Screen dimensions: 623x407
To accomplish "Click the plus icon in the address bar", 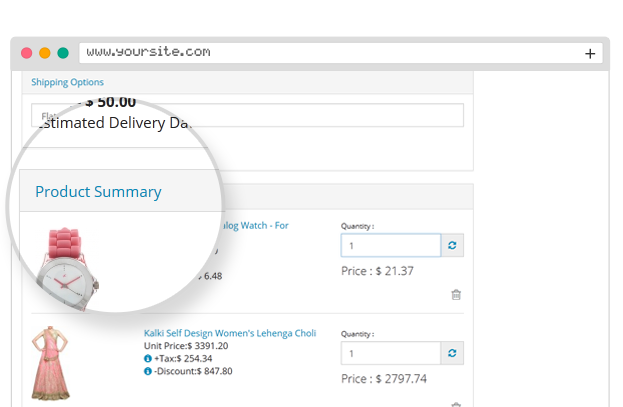I will pos(590,53).
